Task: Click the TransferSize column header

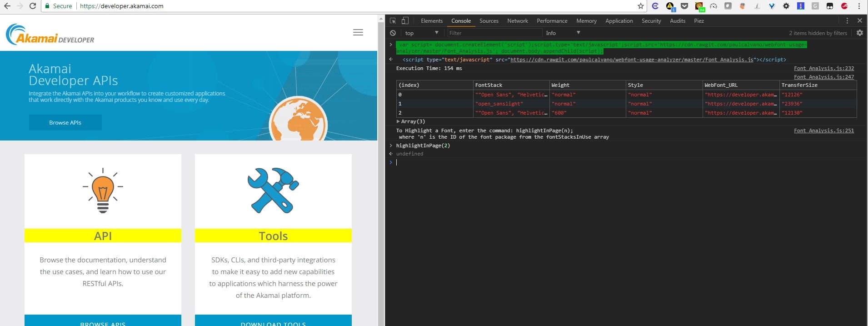Action: pyautogui.click(x=799, y=85)
